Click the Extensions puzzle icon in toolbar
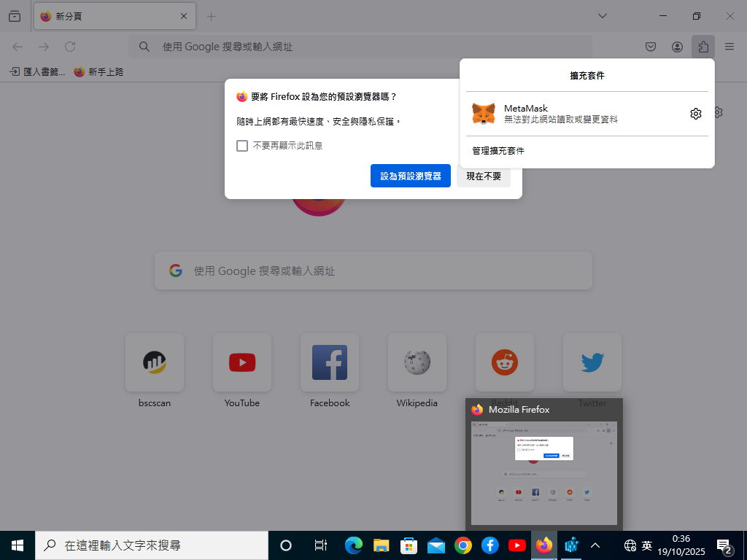 point(703,47)
